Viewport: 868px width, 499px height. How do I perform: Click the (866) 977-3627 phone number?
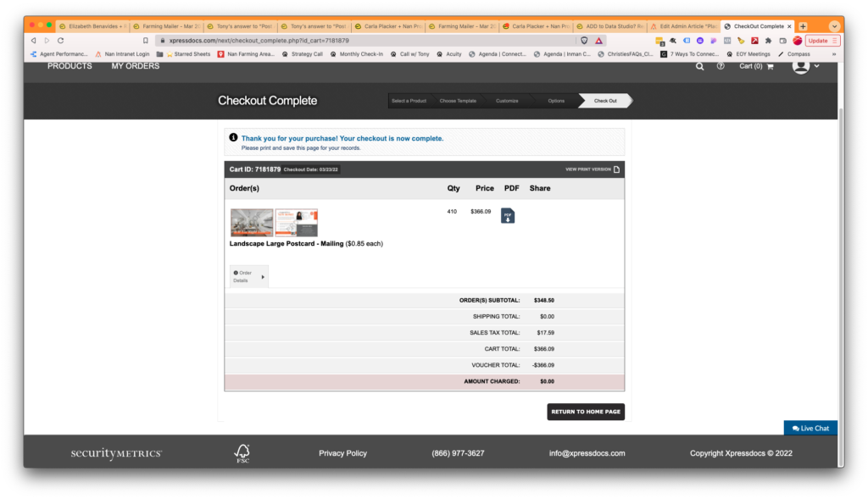click(x=458, y=453)
